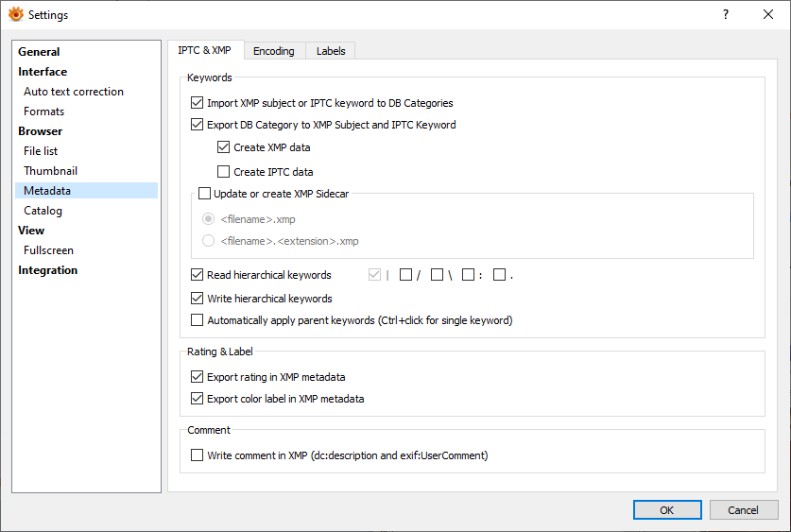Toggle Update or create XMP Sidecar
This screenshot has width=791, height=532.
tap(204, 194)
